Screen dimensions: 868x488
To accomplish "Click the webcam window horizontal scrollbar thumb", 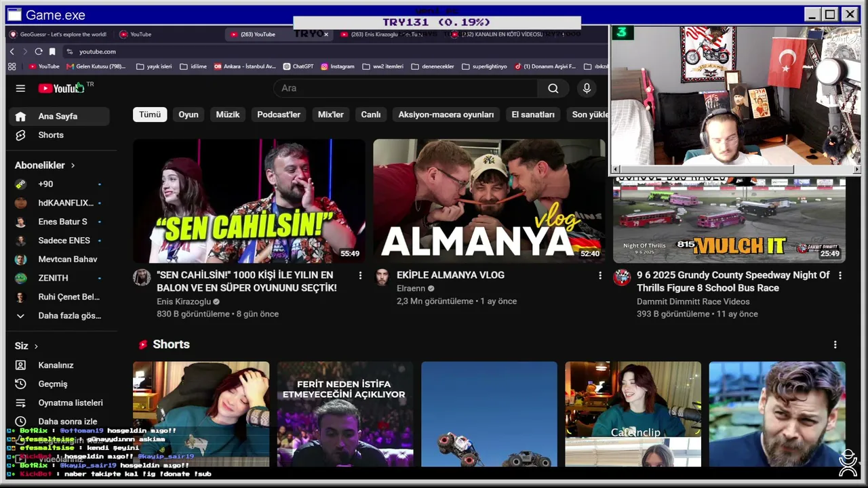I will pyautogui.click(x=707, y=169).
